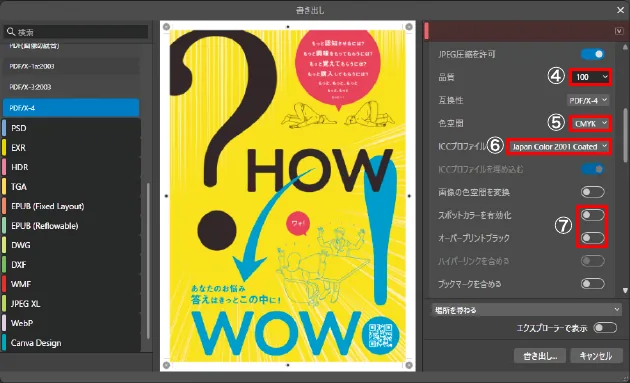Close the 書き出し dialog with X
This screenshot has width=630, height=383.
[x=620, y=10]
